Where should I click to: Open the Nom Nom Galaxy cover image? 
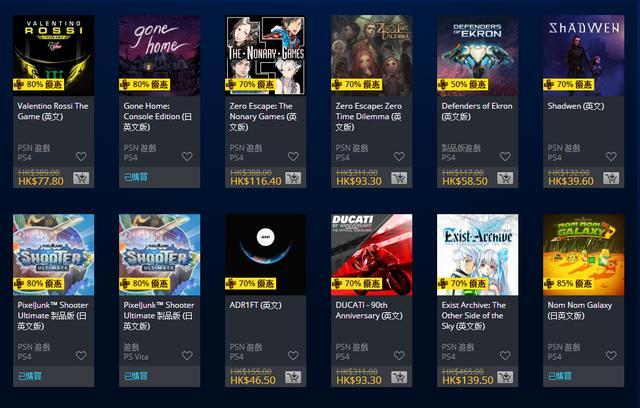click(x=584, y=255)
